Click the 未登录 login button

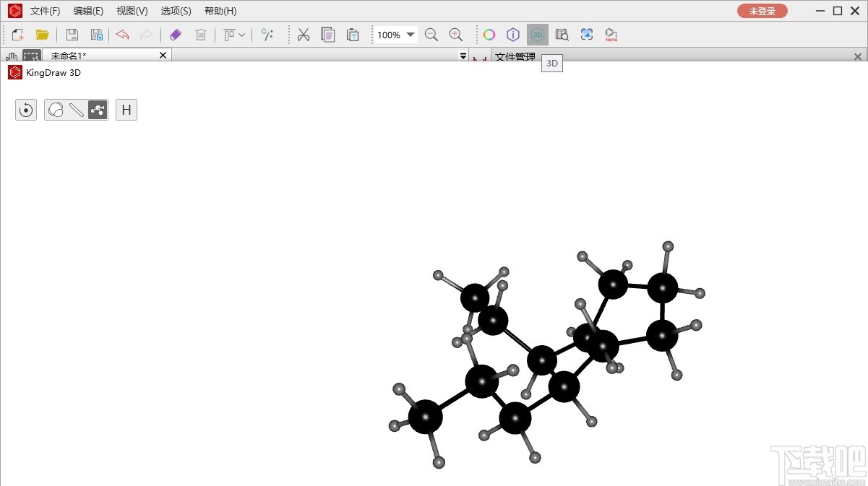tap(762, 11)
